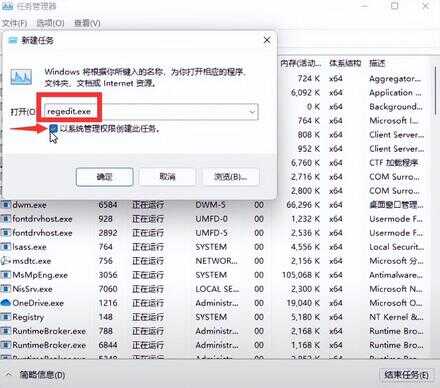Select the dwm.exe process name
Image resolution: width=440 pixels, height=388 pixels.
pos(29,205)
